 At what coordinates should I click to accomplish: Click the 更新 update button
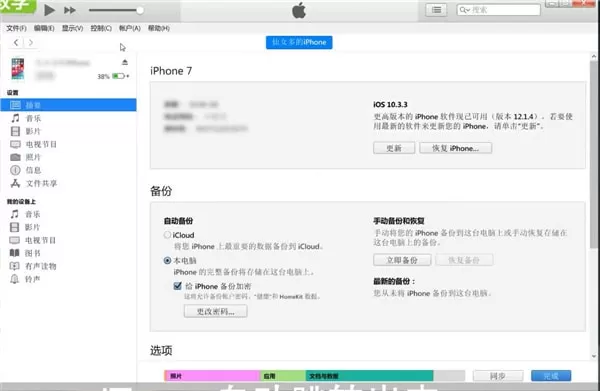[x=394, y=148]
